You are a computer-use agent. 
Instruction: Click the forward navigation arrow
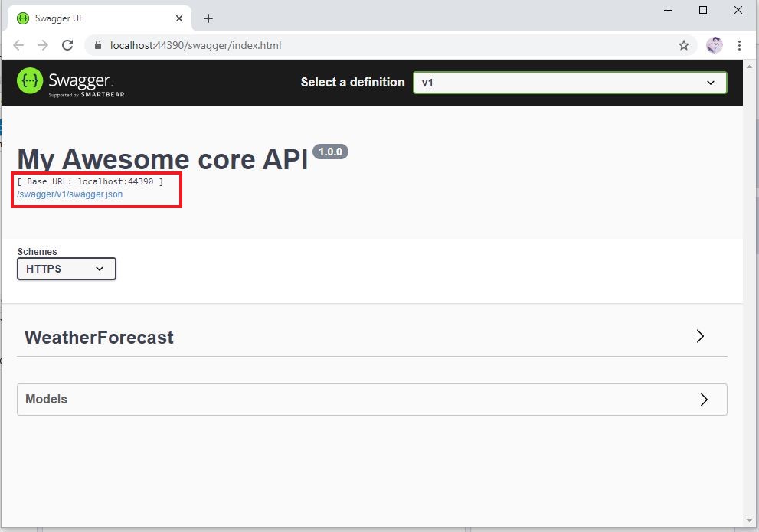click(x=43, y=45)
